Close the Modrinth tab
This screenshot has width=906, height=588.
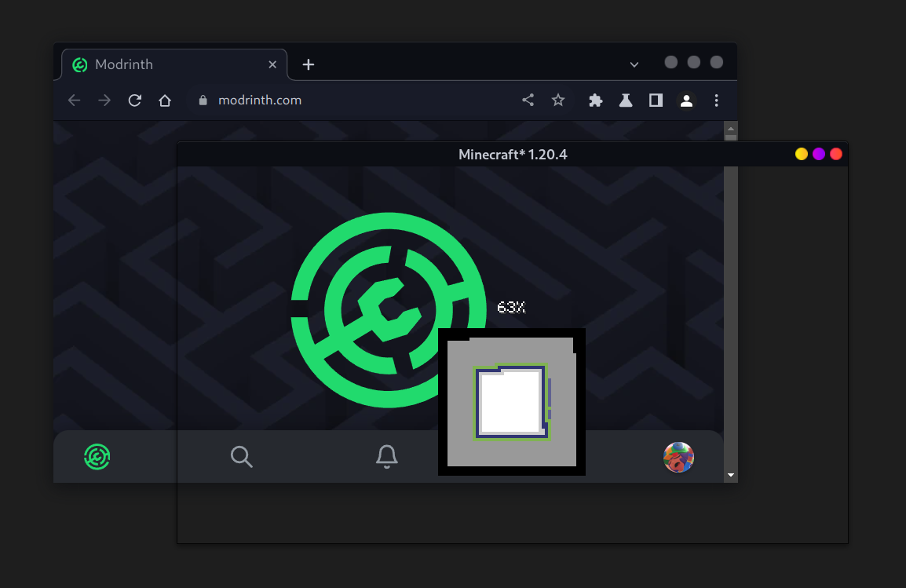272,64
